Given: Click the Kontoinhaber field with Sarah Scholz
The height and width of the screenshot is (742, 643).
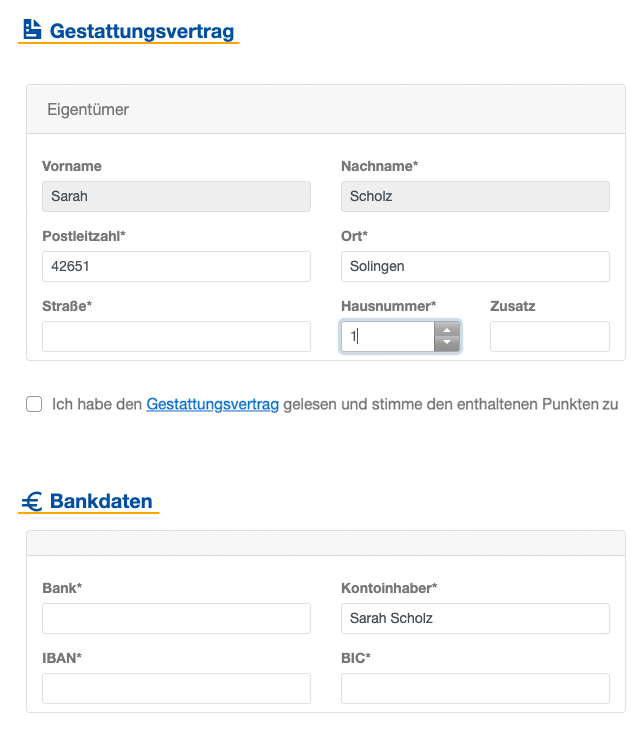Looking at the screenshot, I should point(476,618).
